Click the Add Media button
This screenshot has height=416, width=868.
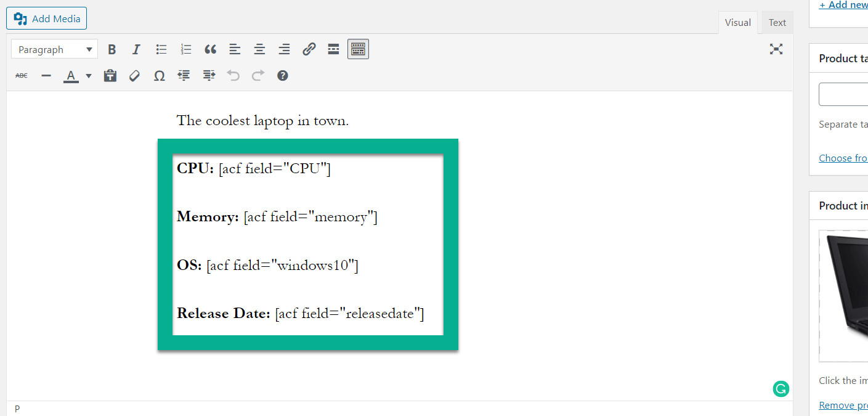pyautogui.click(x=47, y=18)
